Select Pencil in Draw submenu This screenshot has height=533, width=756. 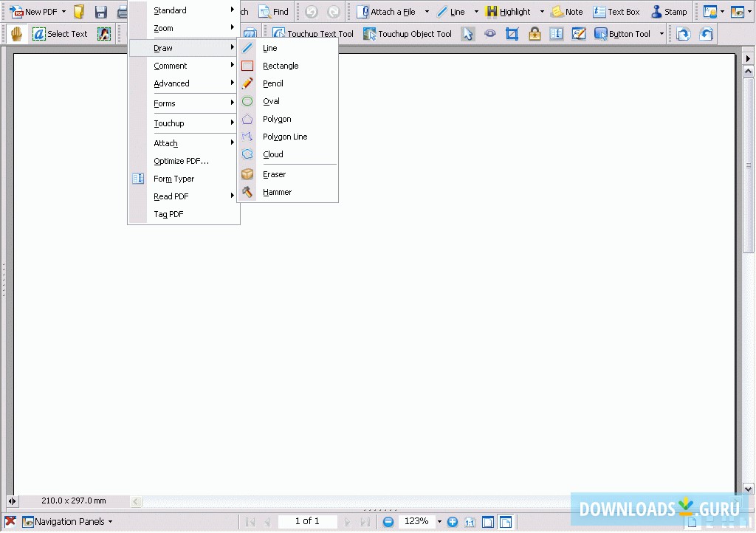point(288,83)
